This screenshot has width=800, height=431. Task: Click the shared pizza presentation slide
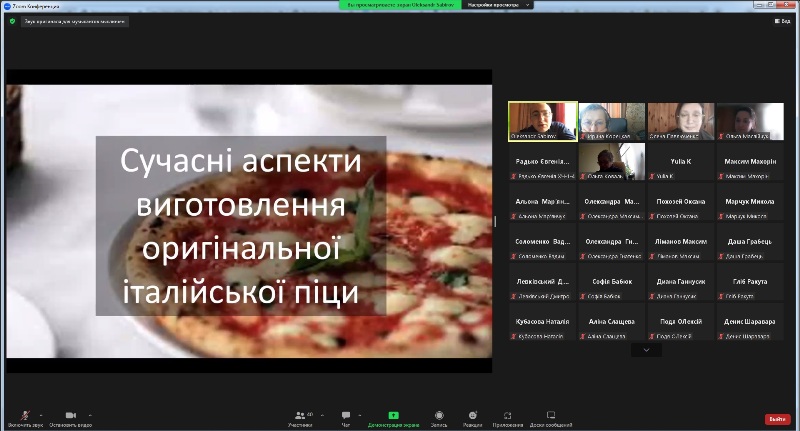(249, 221)
